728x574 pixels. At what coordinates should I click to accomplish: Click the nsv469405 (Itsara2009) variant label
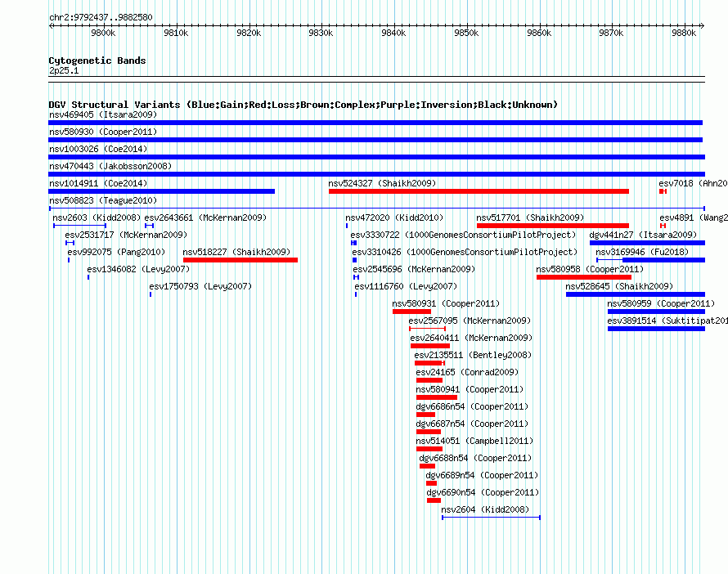103,114
